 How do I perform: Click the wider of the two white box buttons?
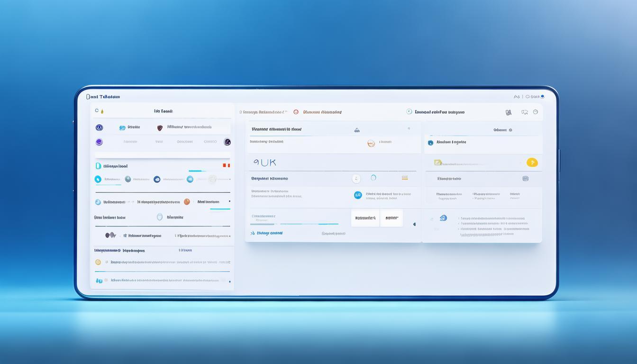365,218
